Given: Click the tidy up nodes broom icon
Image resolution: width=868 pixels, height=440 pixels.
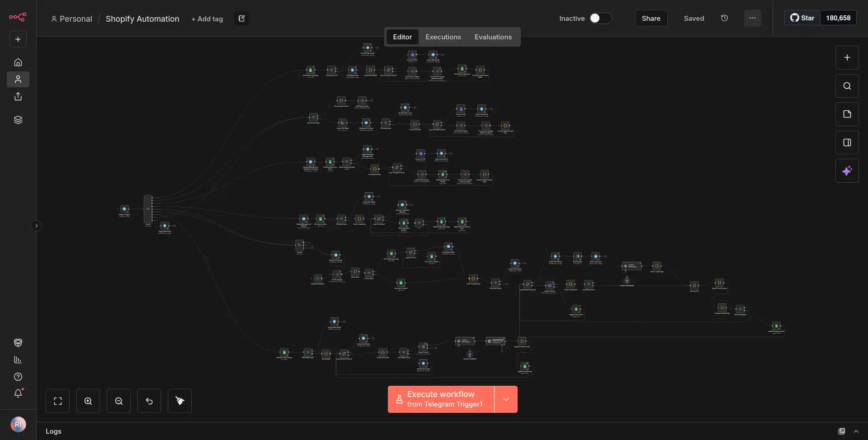Looking at the screenshot, I should point(179,401).
